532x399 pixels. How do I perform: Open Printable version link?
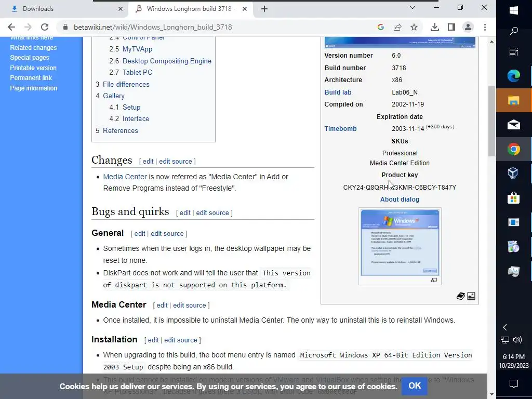33,68
